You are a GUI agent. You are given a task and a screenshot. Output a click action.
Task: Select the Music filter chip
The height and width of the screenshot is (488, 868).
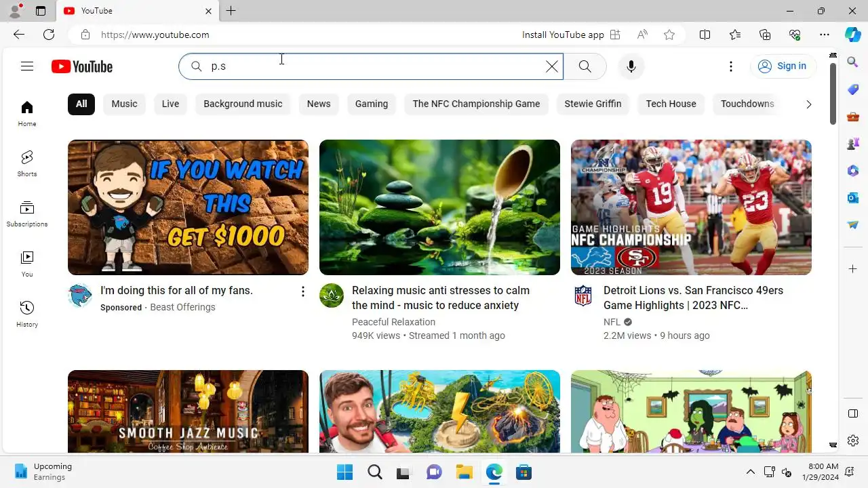pos(124,104)
